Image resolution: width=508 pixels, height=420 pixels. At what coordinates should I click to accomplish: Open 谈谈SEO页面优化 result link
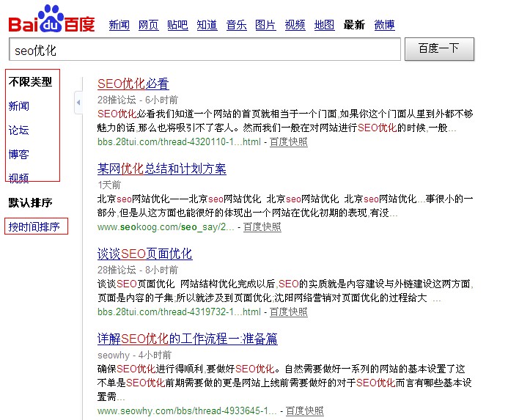(x=144, y=254)
